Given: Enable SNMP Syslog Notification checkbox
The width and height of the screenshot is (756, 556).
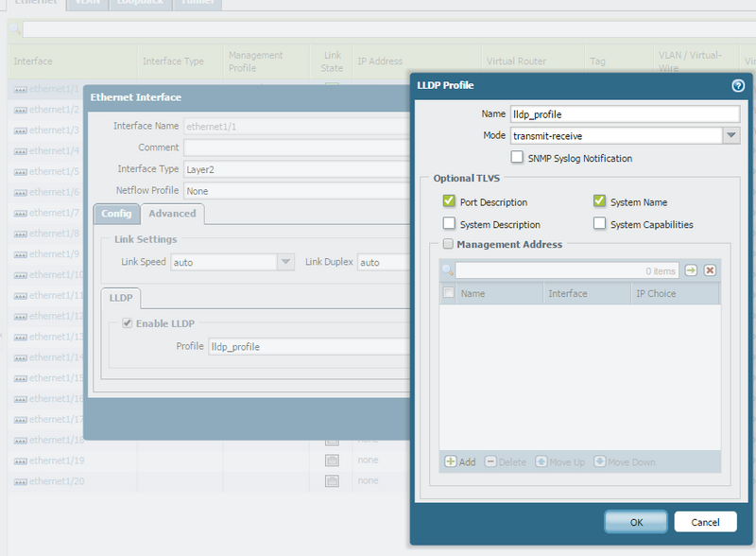Looking at the screenshot, I should (x=517, y=158).
